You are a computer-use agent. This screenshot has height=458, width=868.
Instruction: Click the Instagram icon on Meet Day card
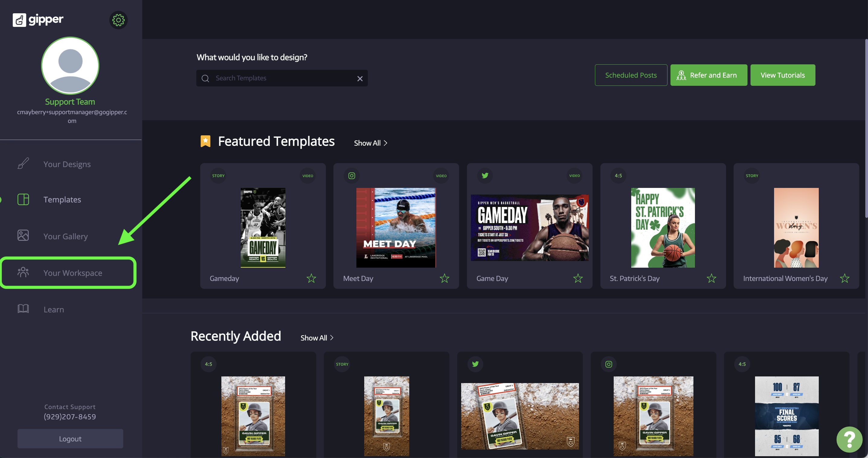pos(352,176)
